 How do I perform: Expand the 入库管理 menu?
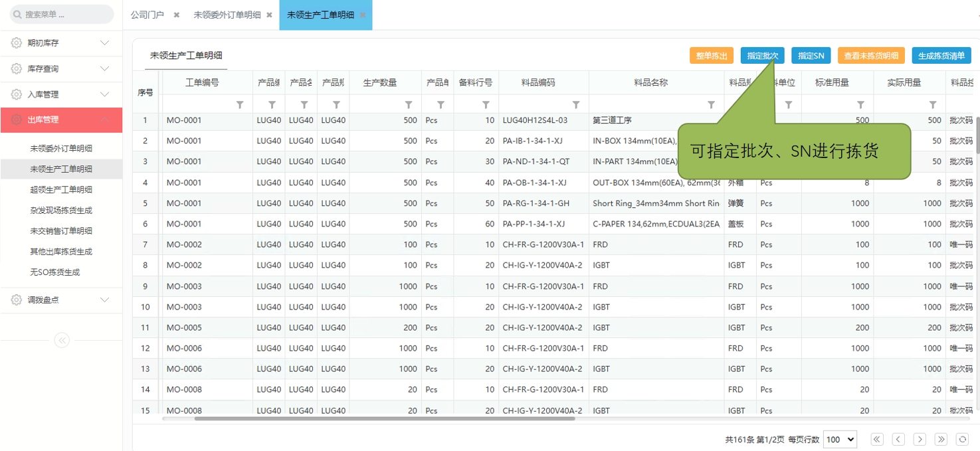point(104,95)
